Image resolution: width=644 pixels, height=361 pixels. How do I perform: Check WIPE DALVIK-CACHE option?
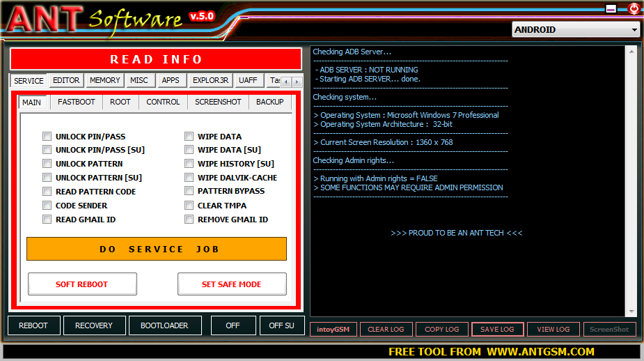coord(189,178)
